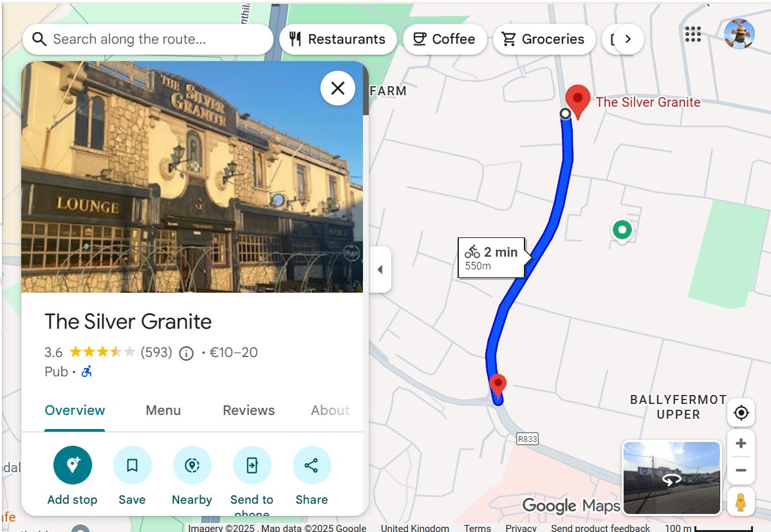
Task: Switch to the Overview tab
Action: pos(75,410)
